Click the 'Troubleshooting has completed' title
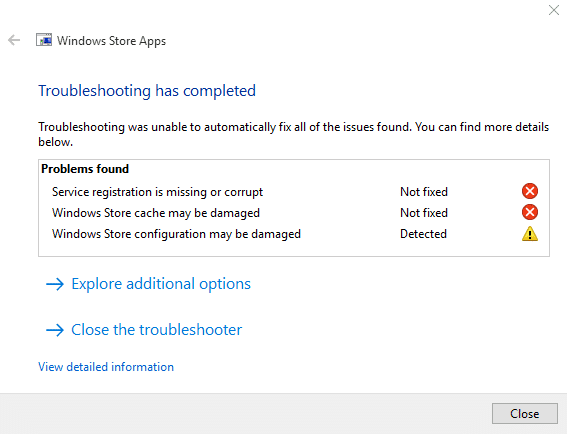 147,91
